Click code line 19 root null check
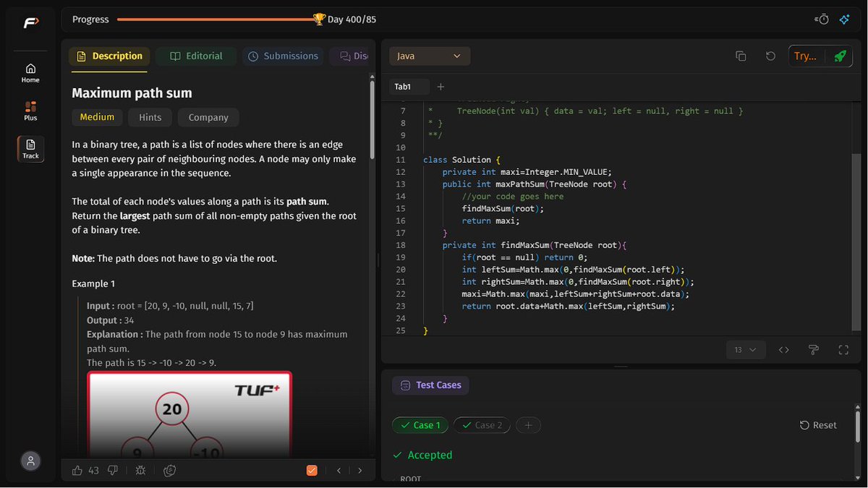This screenshot has height=488, width=868. (x=525, y=257)
